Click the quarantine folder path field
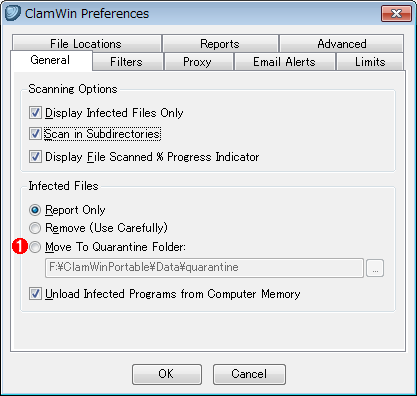417x396 pixels. pyautogui.click(x=204, y=268)
